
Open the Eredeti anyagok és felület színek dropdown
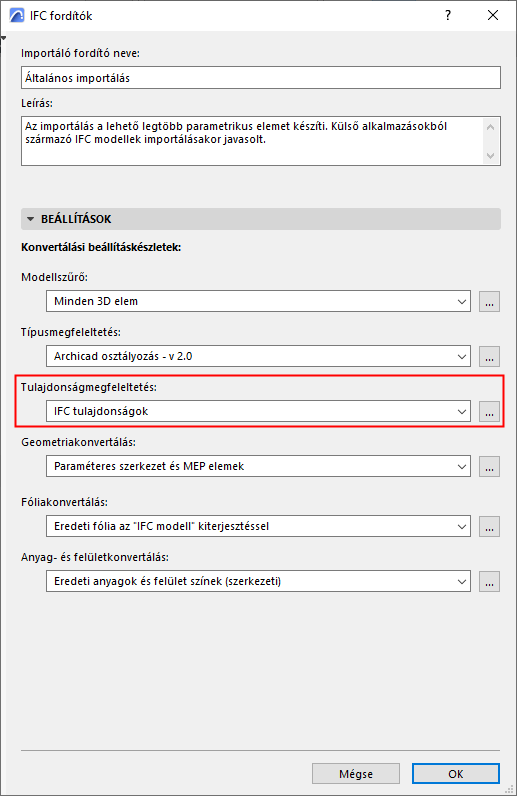[258, 582]
